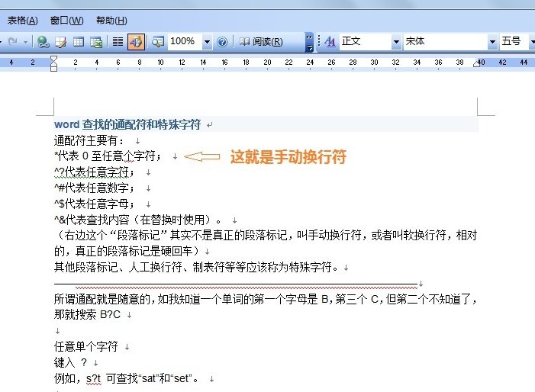The height and width of the screenshot is (392, 535).
Task: Click the heading word 查找的通配符和特殊字符
Action: (x=141, y=125)
